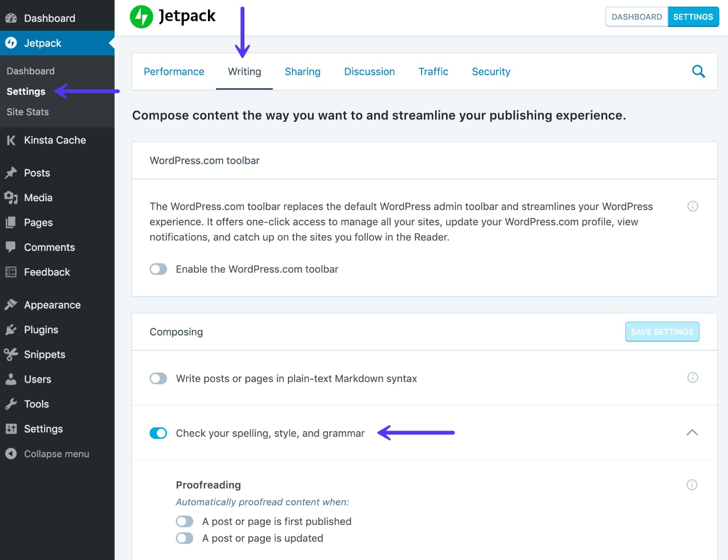The image size is (728, 560).
Task: Click the info icon beside WordPress.com toolbar description
Action: click(x=692, y=206)
